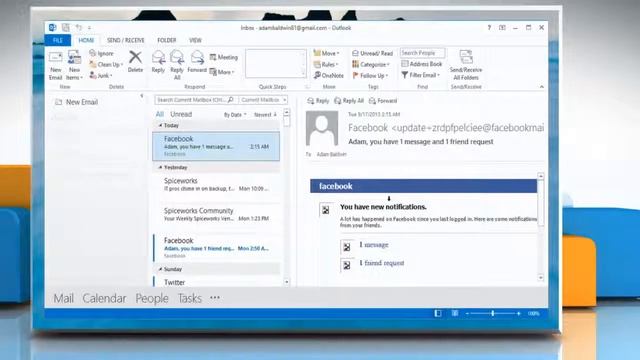Show All messages filter
This screenshot has width=640, height=360.
(160, 114)
